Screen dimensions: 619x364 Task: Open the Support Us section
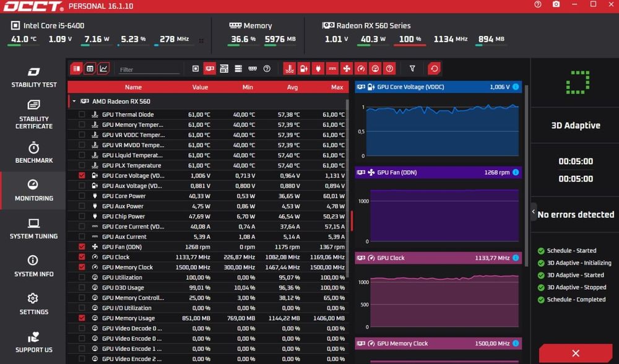pyautogui.click(x=33, y=342)
